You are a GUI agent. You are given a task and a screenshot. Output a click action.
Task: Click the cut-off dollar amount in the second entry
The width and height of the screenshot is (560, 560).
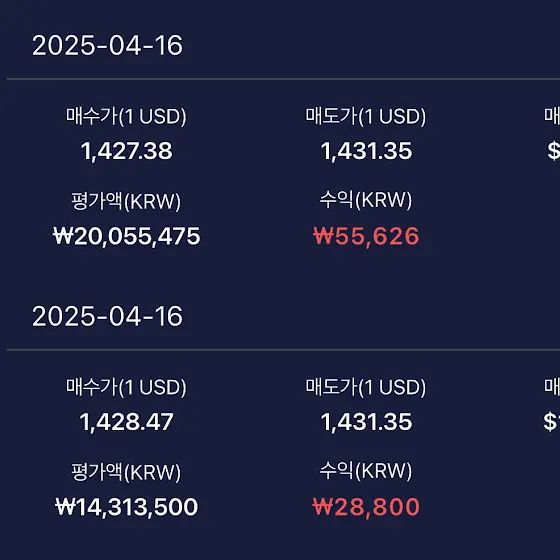[551, 422]
